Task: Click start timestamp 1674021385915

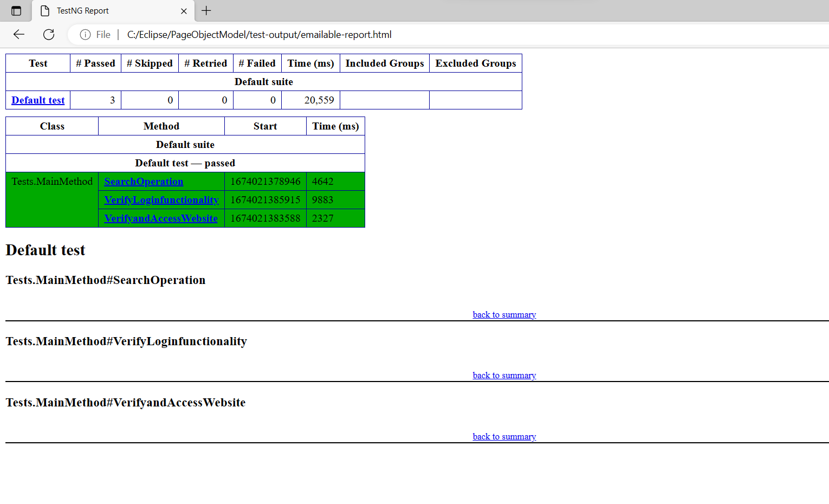Action: tap(265, 200)
